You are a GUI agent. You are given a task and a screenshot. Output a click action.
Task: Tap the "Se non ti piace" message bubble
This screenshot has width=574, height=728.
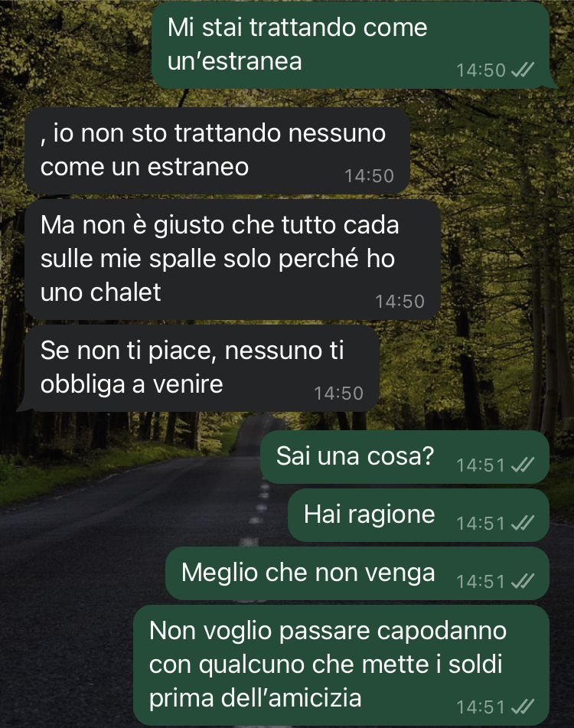pos(198,368)
